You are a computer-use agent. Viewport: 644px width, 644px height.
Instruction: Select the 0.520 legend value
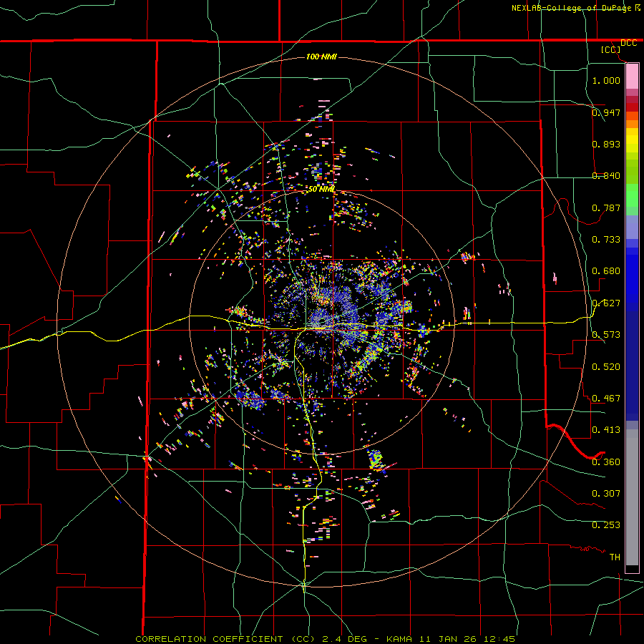click(x=606, y=367)
